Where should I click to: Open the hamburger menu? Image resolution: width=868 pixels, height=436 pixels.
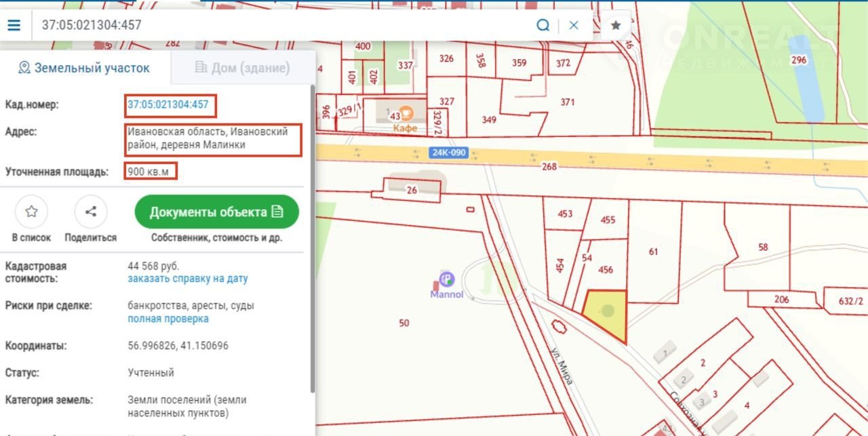(x=14, y=26)
